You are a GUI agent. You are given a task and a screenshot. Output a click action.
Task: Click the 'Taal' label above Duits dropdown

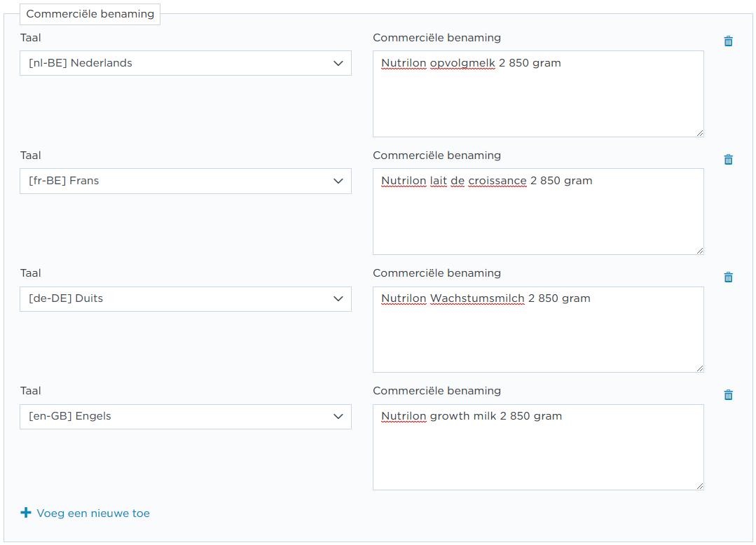tap(30, 272)
